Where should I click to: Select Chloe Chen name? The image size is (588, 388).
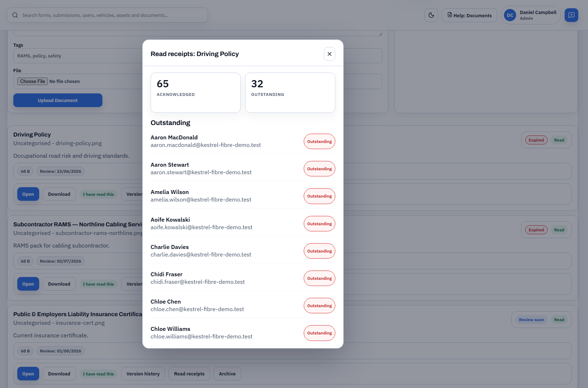pyautogui.click(x=166, y=301)
